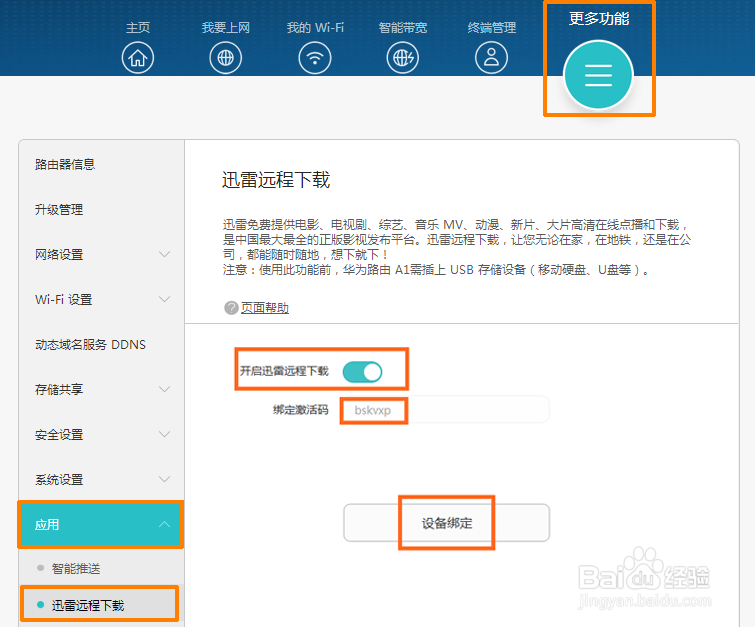Expand the 存储共享 chevron
755x627 pixels.
click(165, 389)
